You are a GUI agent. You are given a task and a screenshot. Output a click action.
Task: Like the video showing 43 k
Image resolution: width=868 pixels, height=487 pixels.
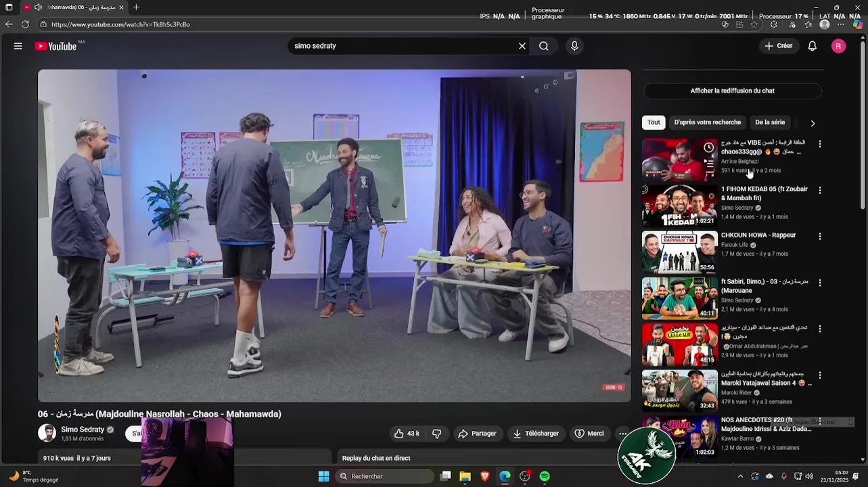pyautogui.click(x=407, y=434)
